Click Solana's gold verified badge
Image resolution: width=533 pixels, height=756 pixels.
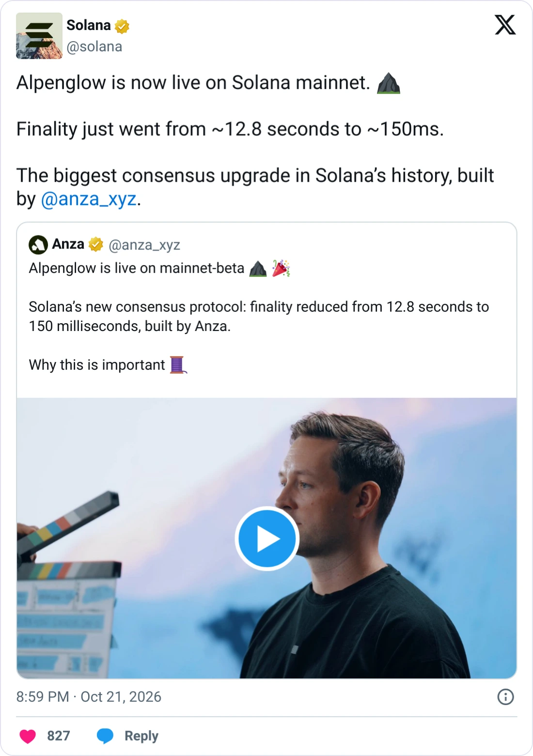122,26
